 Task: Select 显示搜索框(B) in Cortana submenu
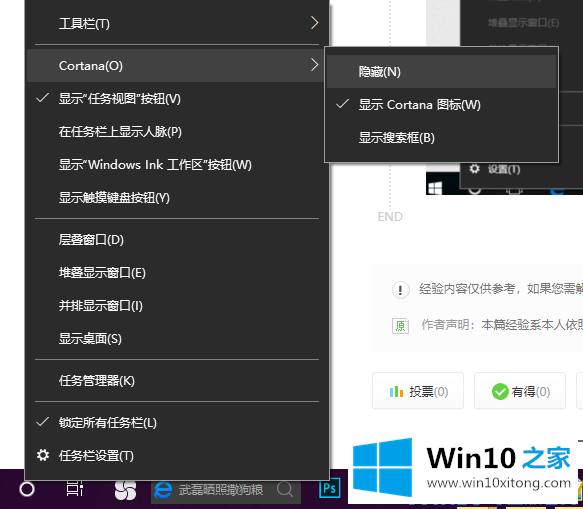tap(441, 138)
